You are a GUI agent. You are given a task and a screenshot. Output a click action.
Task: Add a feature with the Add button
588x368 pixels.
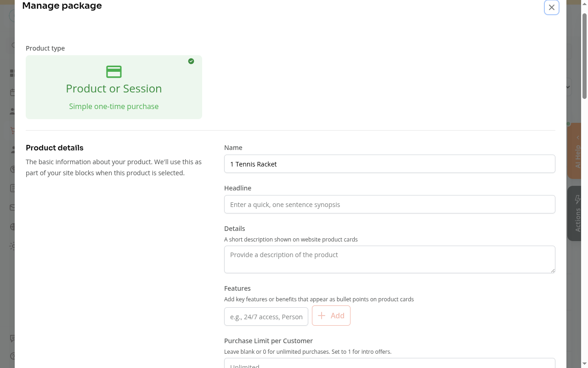click(x=331, y=316)
